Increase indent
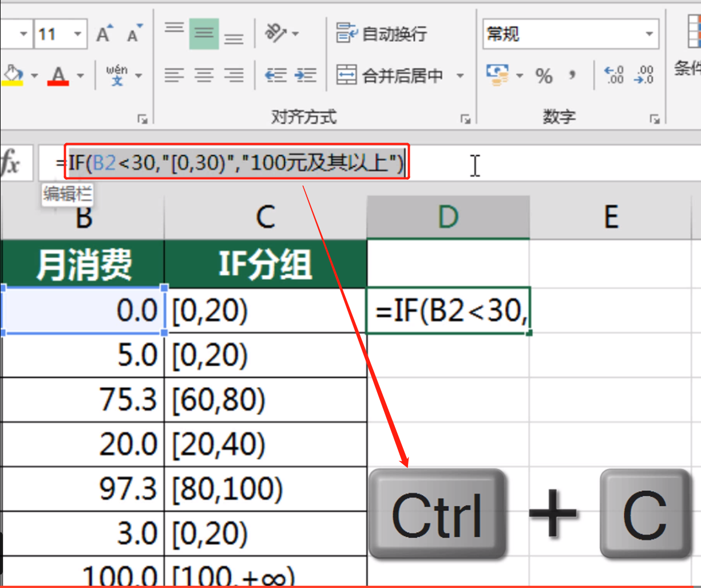The image size is (701, 588). [306, 75]
